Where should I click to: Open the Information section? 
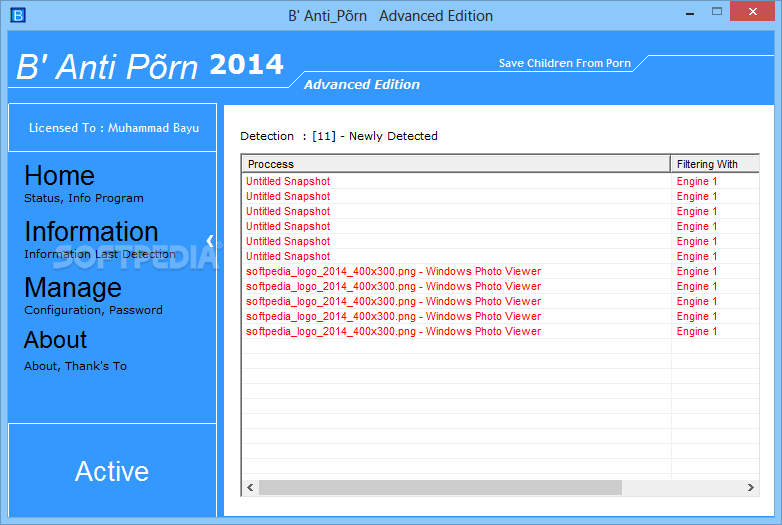pyautogui.click(x=91, y=231)
